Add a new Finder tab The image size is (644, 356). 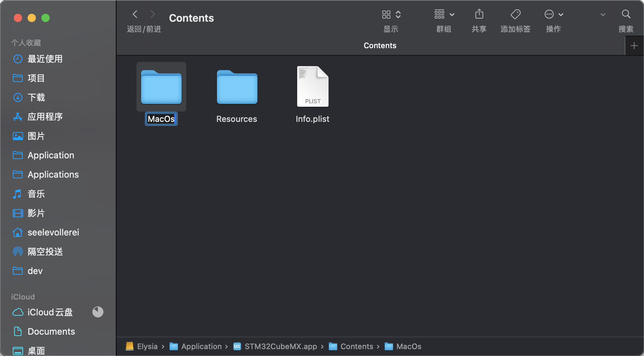[634, 46]
